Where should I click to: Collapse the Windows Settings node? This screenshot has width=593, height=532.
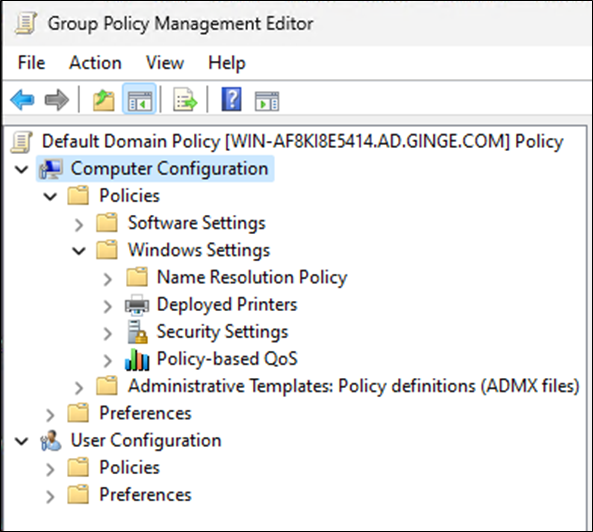pos(79,251)
